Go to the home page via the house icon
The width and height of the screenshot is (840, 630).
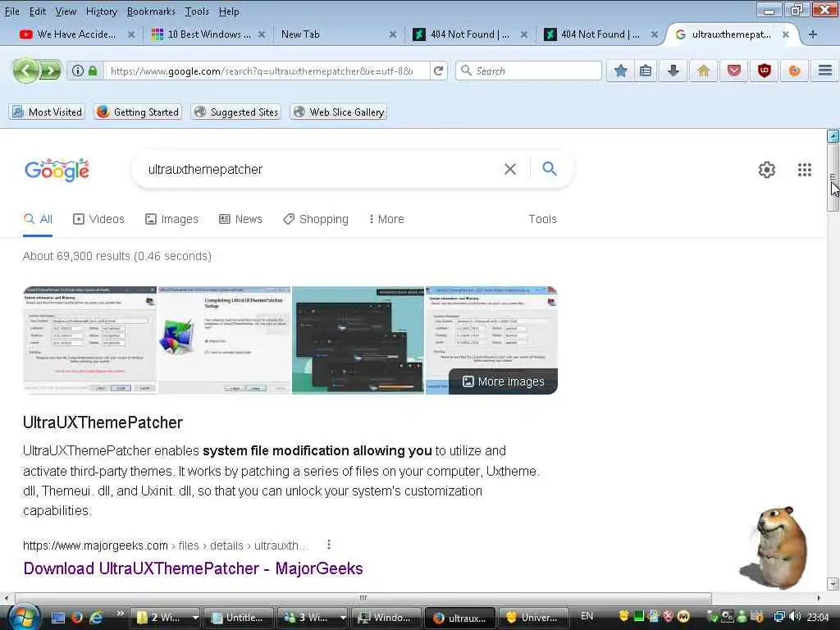tap(703, 71)
